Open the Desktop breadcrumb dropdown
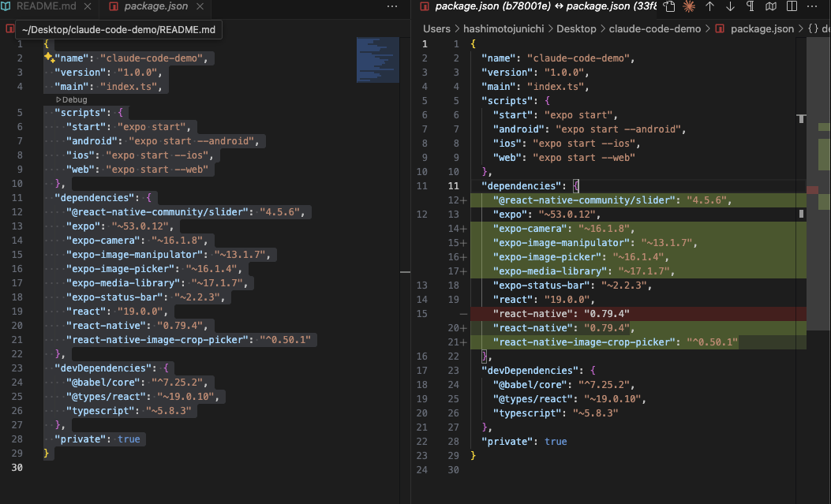 pos(576,28)
